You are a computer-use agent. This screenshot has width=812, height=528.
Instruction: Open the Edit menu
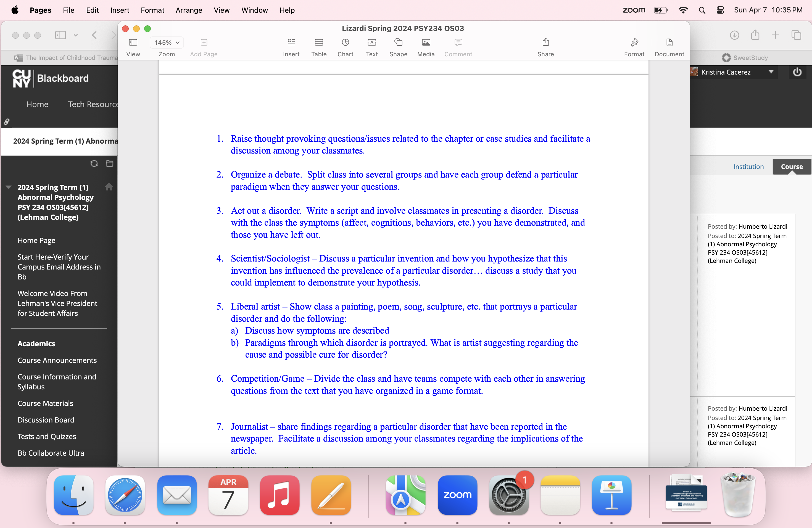click(x=93, y=10)
